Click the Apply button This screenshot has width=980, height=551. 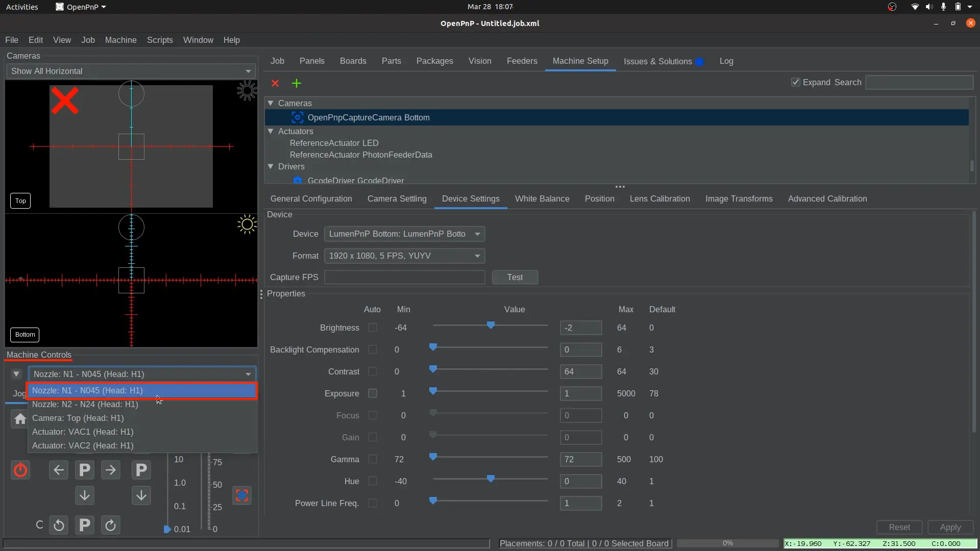(x=950, y=527)
